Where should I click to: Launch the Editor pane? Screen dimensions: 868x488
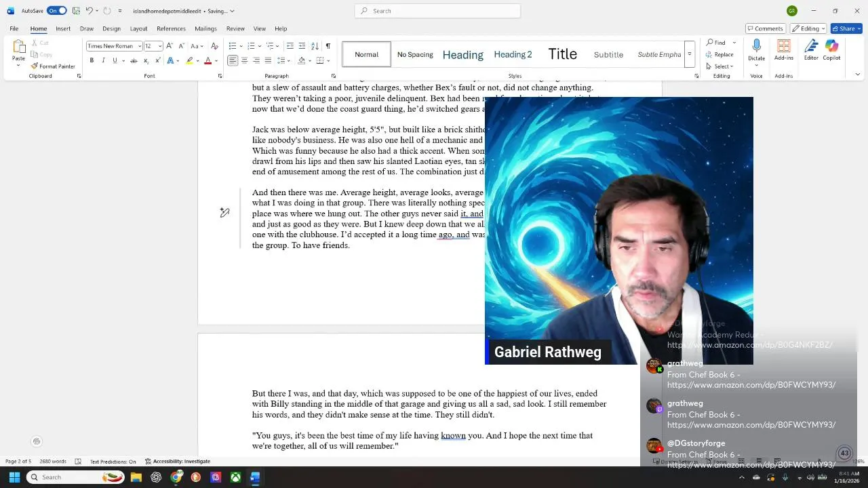click(811, 50)
